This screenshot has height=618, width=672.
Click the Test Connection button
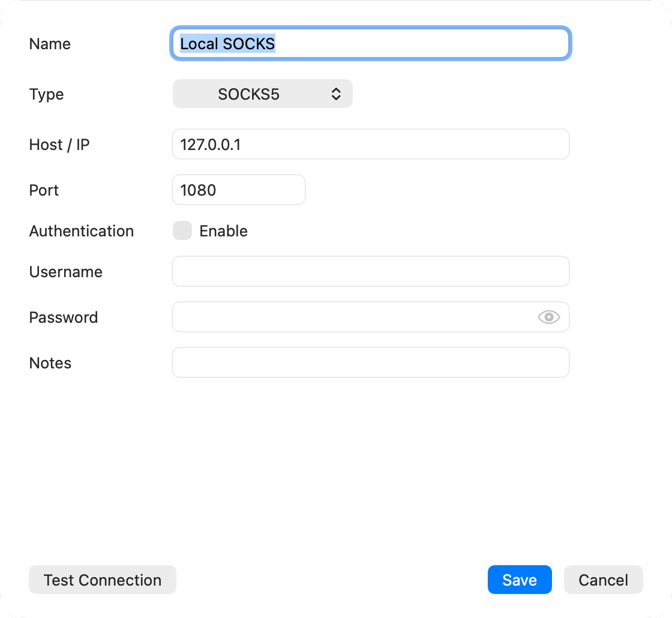[103, 580]
